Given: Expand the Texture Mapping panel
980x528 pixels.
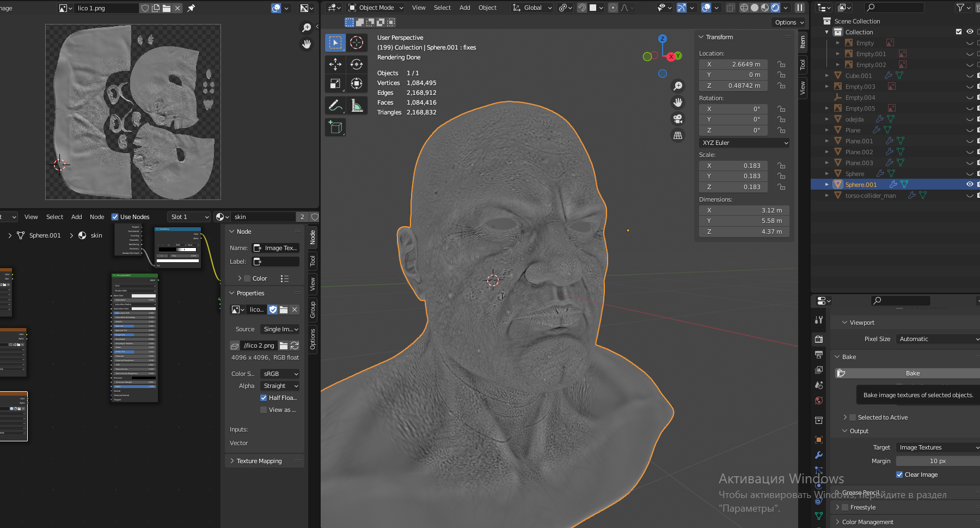Looking at the screenshot, I should 259,461.
